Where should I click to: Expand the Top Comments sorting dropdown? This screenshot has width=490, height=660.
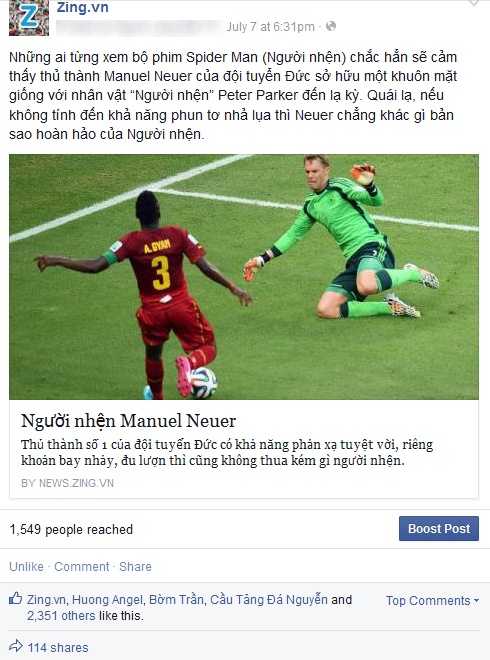tap(433, 600)
